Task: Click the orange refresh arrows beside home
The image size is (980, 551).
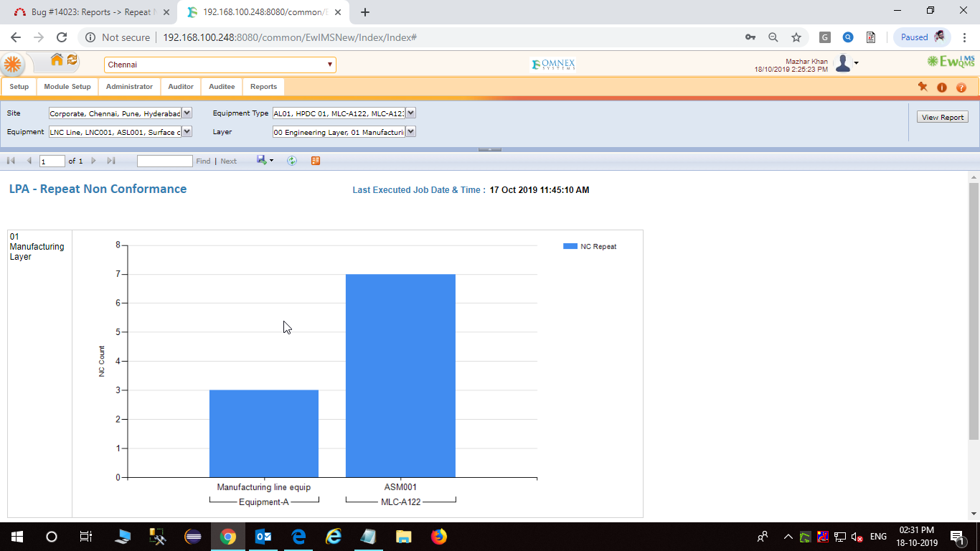Action: point(72,60)
